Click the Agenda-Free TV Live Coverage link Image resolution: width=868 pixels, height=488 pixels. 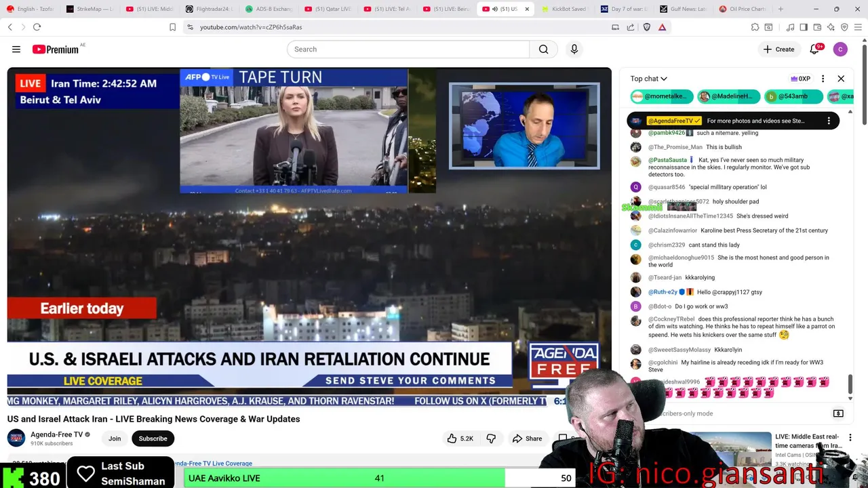[213, 464]
